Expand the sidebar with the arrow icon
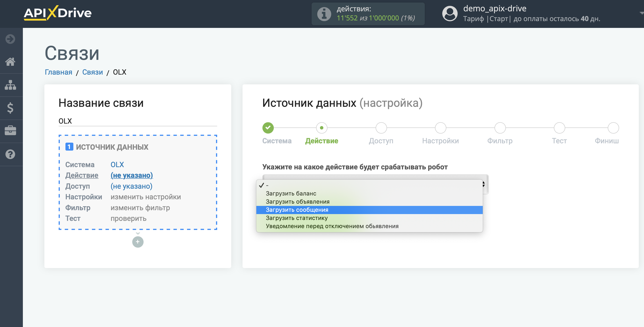 (10, 39)
